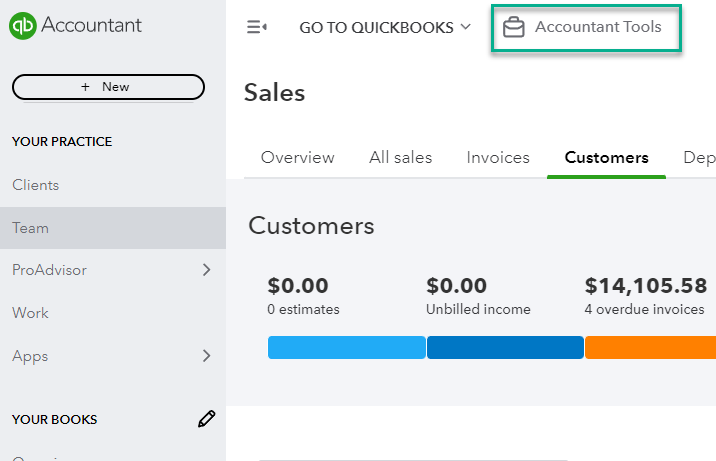Click the orange overdue invoices bar

650,347
